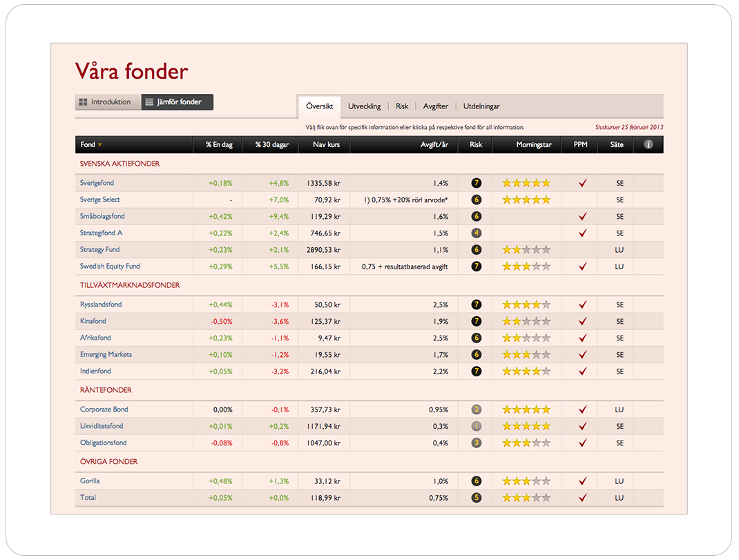This screenshot has width=739, height=560.
Task: Click risk badge 6 for Gorilla
Action: tap(477, 481)
